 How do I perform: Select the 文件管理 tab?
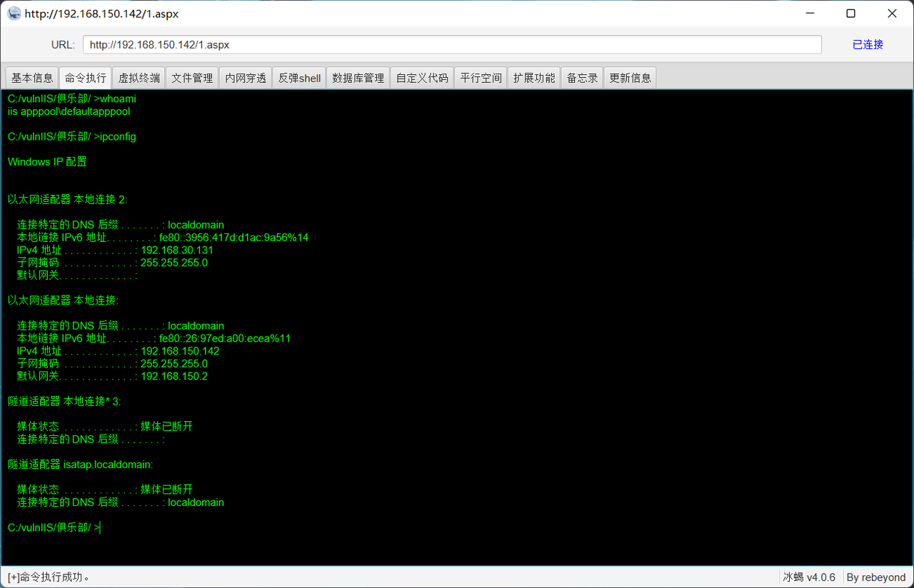193,78
